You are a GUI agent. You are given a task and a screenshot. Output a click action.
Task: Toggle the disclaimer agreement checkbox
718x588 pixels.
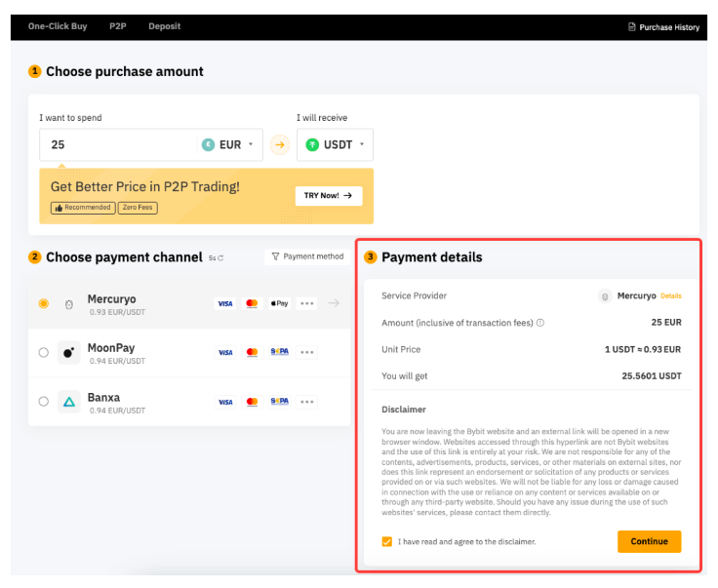387,542
